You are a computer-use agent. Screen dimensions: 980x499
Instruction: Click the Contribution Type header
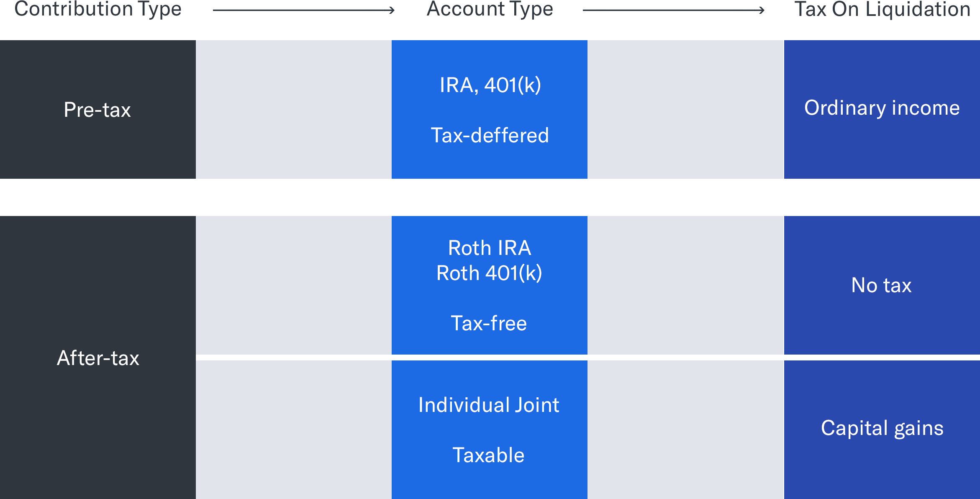pos(98,9)
